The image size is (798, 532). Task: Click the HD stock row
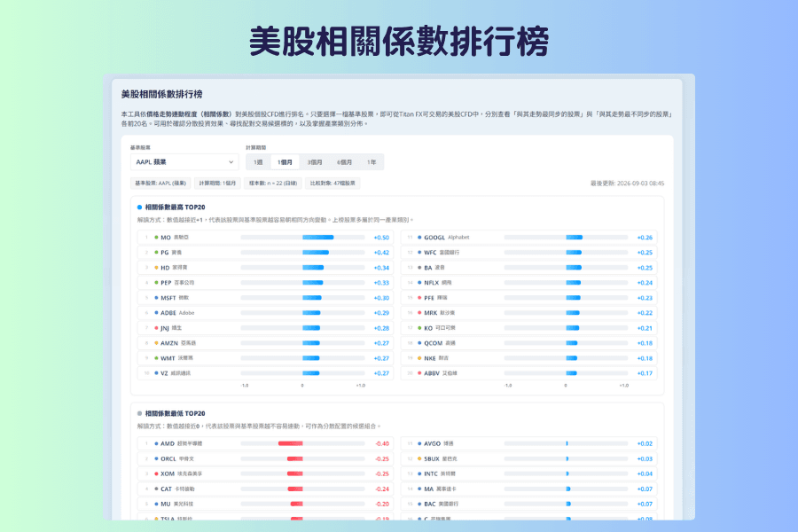click(x=265, y=267)
